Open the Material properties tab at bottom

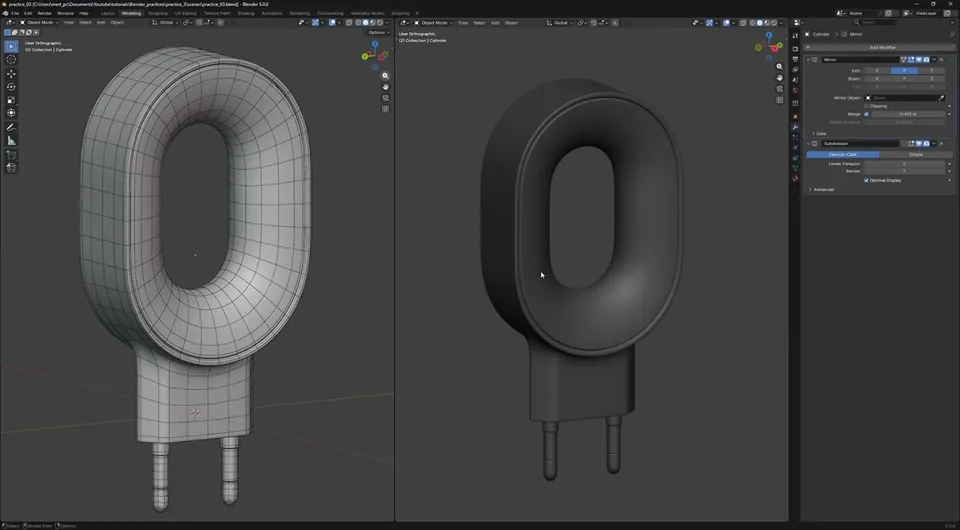point(795,178)
